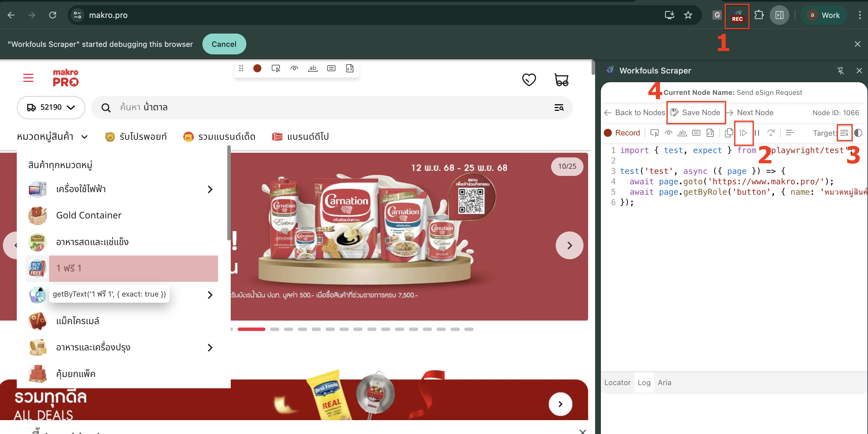Click the Save Node button
The image size is (868, 434).
695,113
